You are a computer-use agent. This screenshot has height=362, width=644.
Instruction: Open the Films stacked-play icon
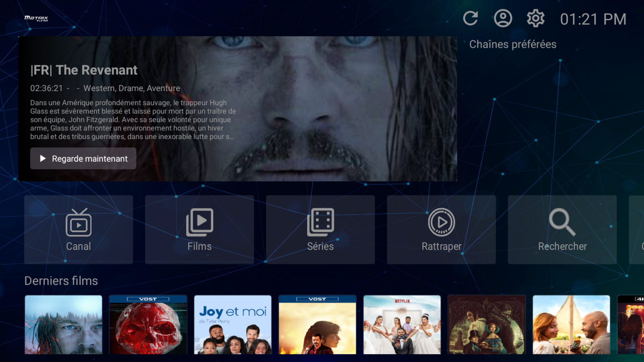[199, 222]
